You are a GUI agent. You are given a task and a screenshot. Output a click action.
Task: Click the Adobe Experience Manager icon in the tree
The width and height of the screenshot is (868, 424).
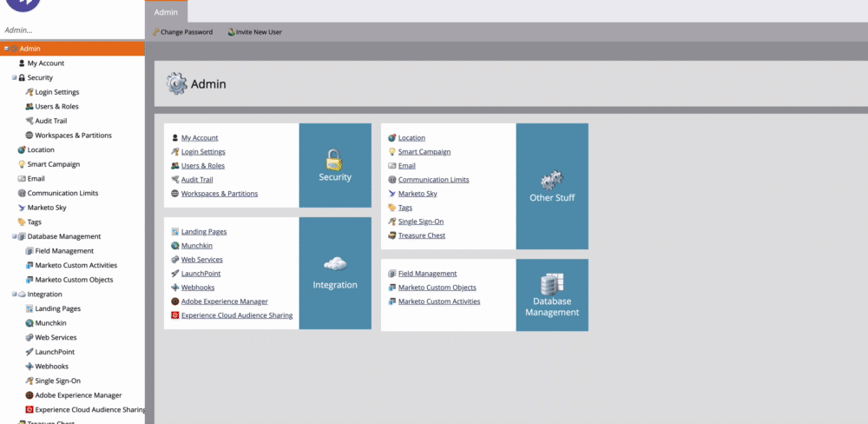pos(30,395)
